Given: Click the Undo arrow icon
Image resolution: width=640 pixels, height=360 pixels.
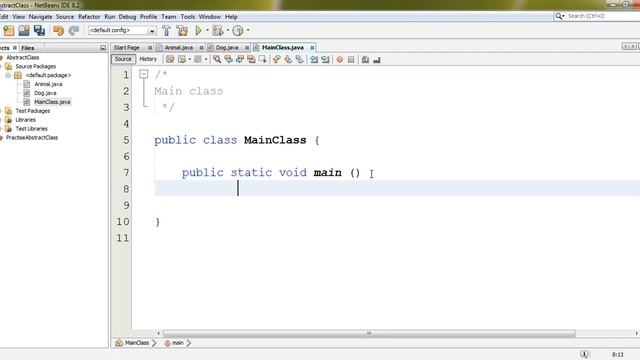Looking at the screenshot, I should [x=58, y=31].
